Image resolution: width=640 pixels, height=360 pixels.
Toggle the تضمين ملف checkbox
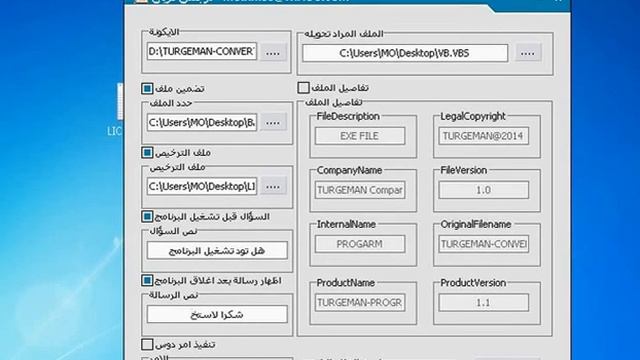[147, 88]
